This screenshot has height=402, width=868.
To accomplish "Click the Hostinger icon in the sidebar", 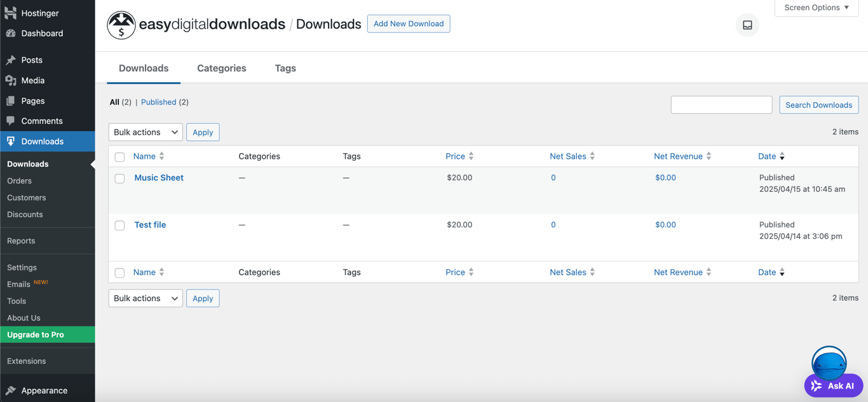I will click(x=9, y=12).
